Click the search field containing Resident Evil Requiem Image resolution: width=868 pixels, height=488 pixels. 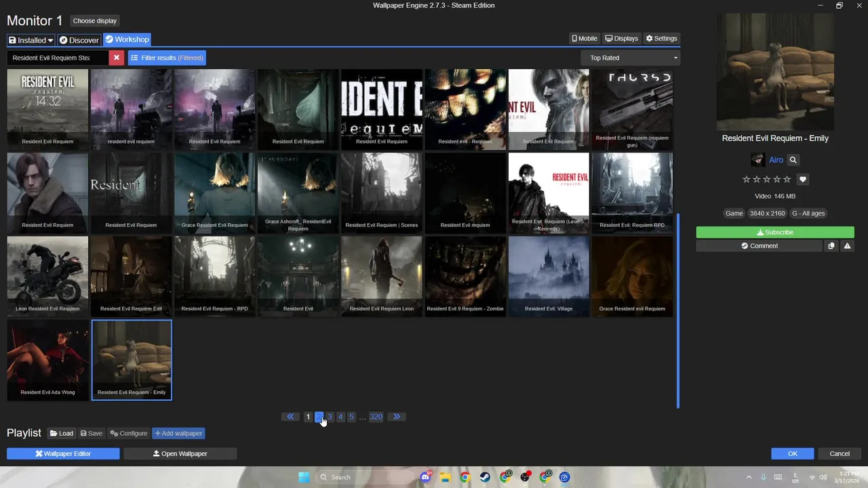pos(58,58)
